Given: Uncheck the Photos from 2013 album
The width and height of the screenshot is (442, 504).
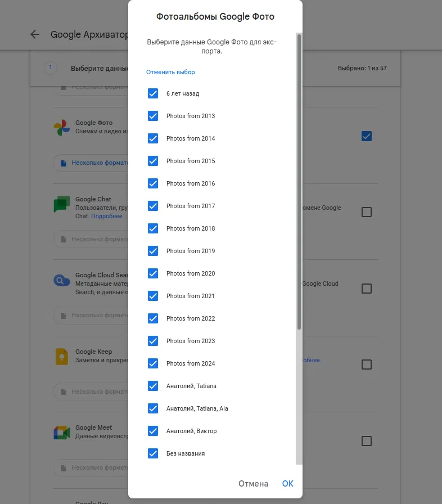Looking at the screenshot, I should 153,116.
